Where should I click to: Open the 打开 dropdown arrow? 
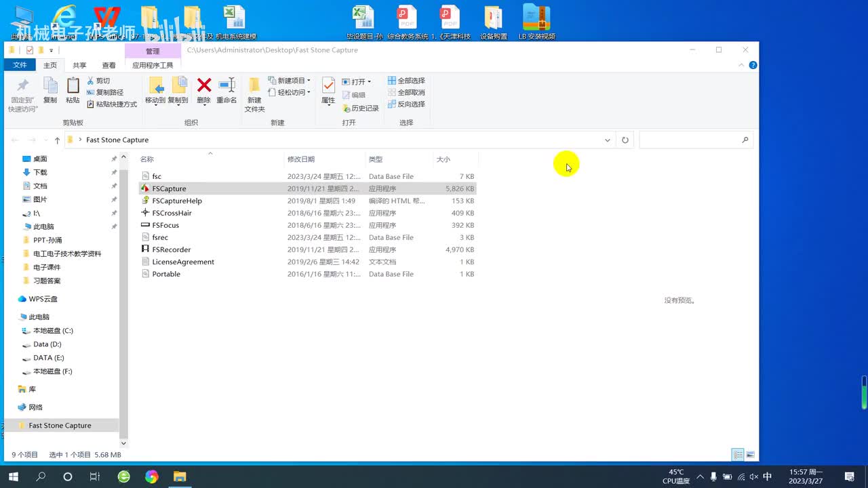(x=370, y=82)
